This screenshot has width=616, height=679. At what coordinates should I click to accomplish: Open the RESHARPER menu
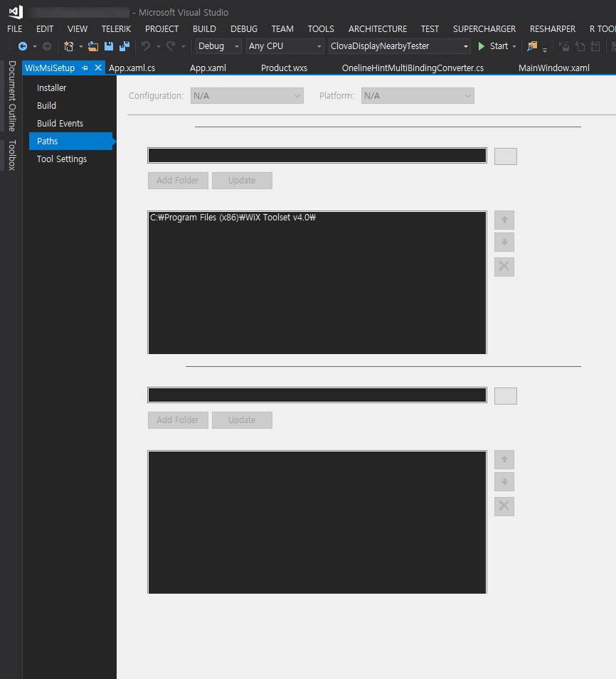(553, 29)
